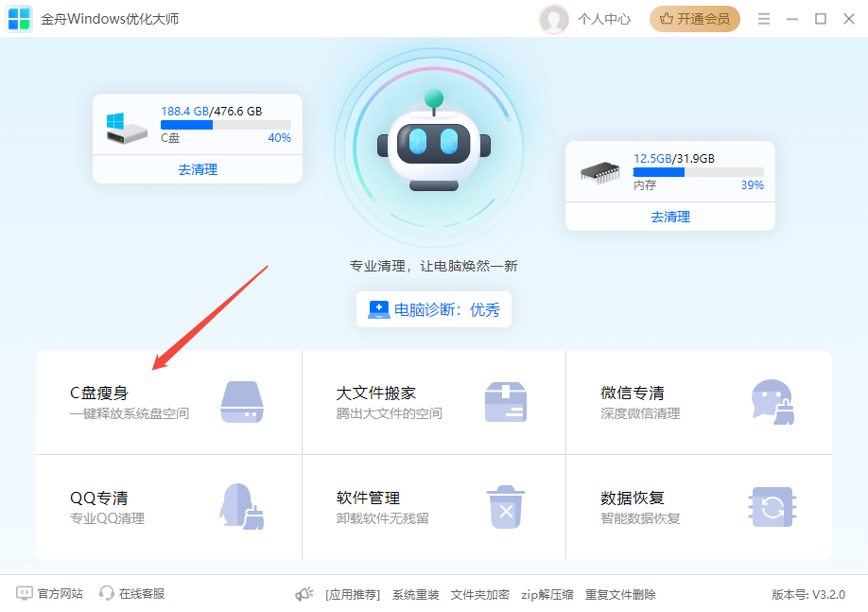Open 官方网站 link

coord(61,594)
